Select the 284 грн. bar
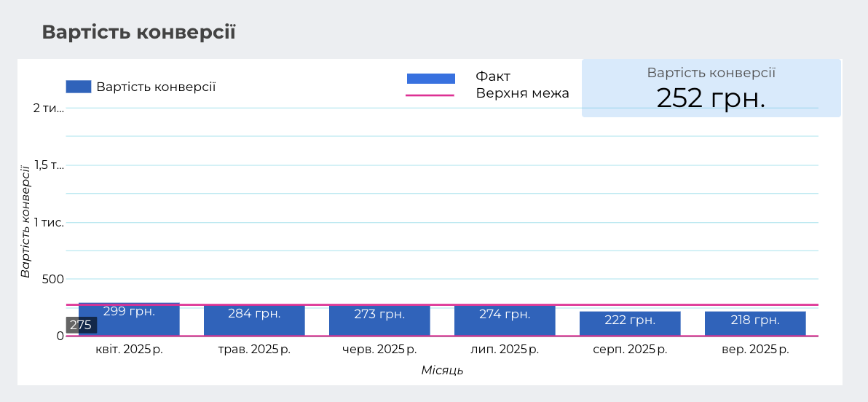Viewport: 868px width, 402px height. [x=254, y=321]
